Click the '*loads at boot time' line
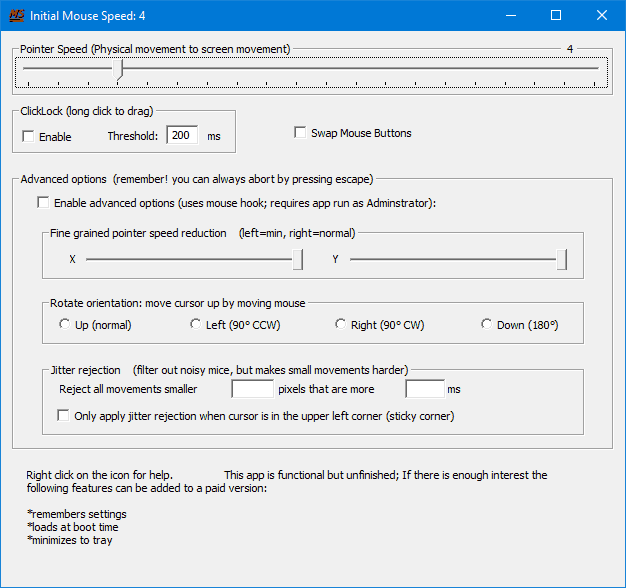 point(73,527)
